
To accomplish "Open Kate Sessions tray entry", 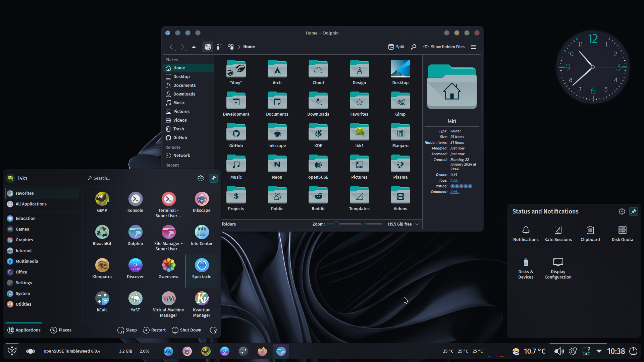I will pyautogui.click(x=558, y=234).
